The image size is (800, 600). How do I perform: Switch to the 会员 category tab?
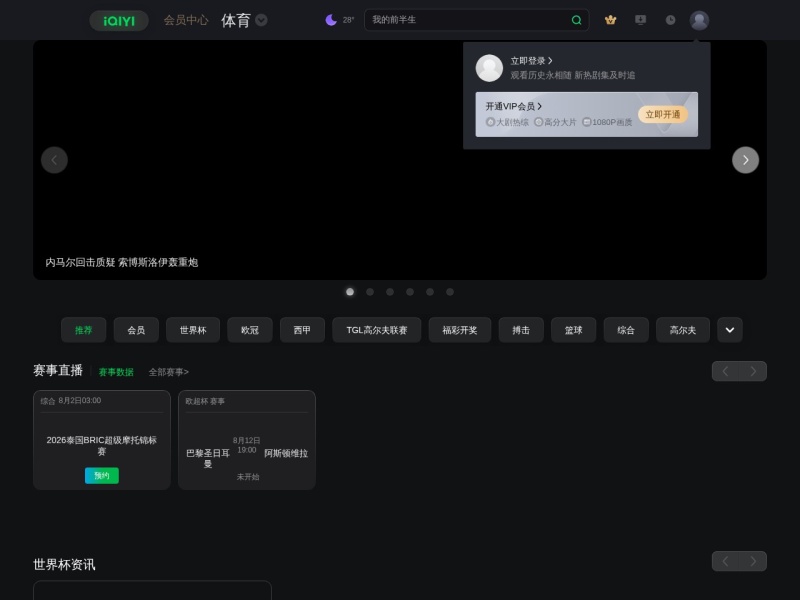(136, 330)
